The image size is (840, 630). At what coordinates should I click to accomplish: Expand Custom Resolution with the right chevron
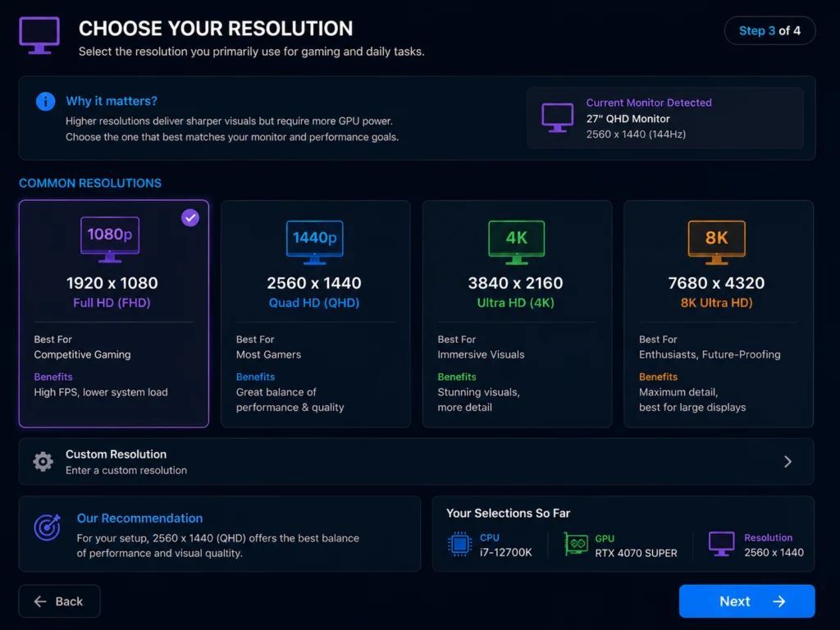(787, 462)
